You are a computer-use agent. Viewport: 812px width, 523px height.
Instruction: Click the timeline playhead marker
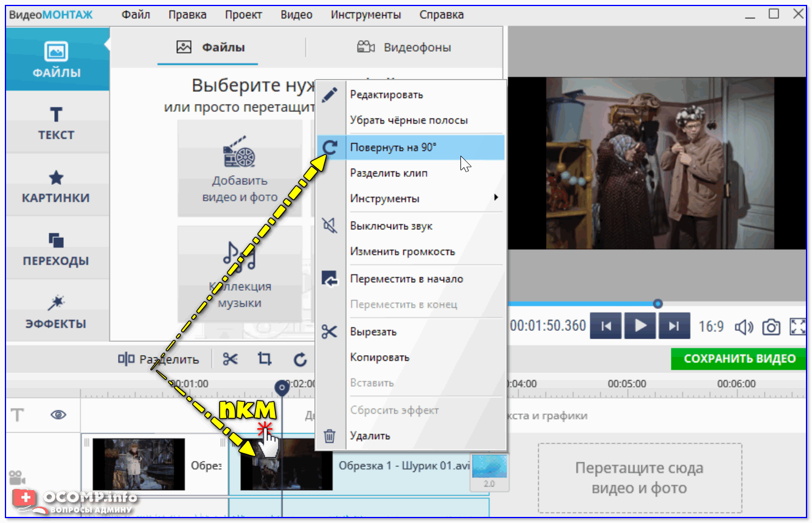pos(282,389)
